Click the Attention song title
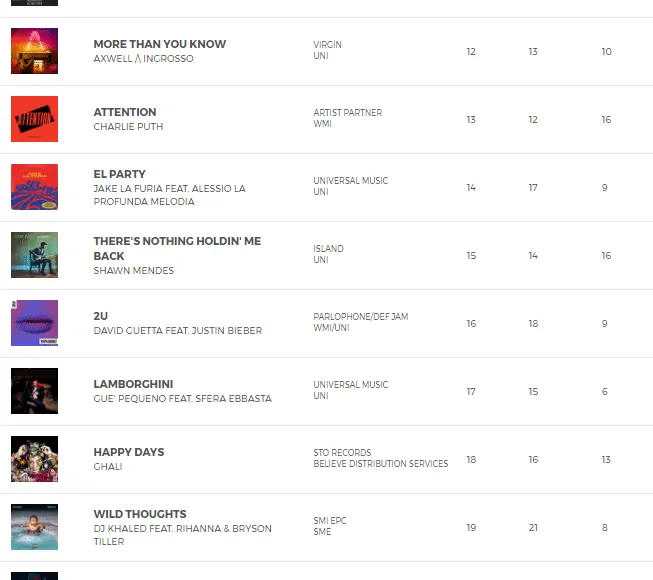This screenshot has height=580, width=653. click(125, 112)
